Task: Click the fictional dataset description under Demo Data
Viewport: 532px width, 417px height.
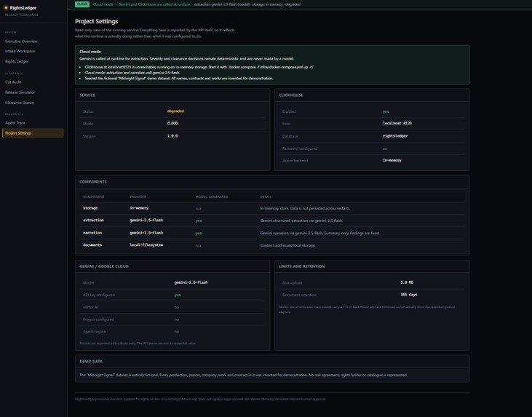Action: 243,376
